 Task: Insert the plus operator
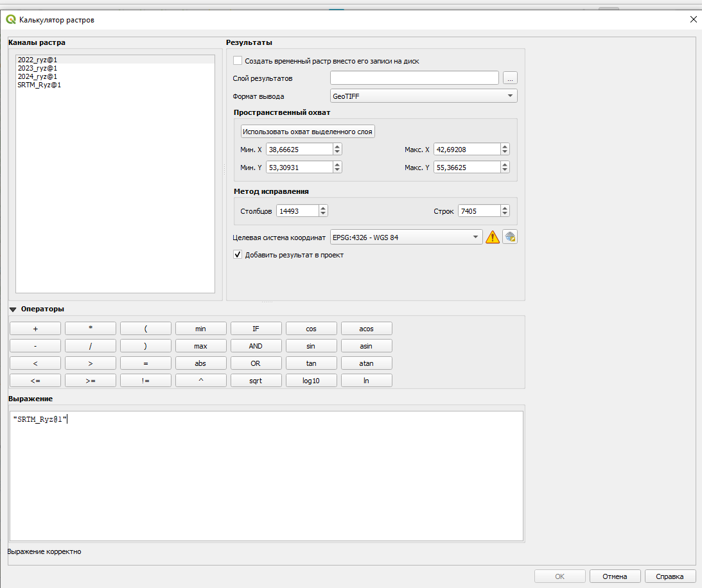[35, 329]
